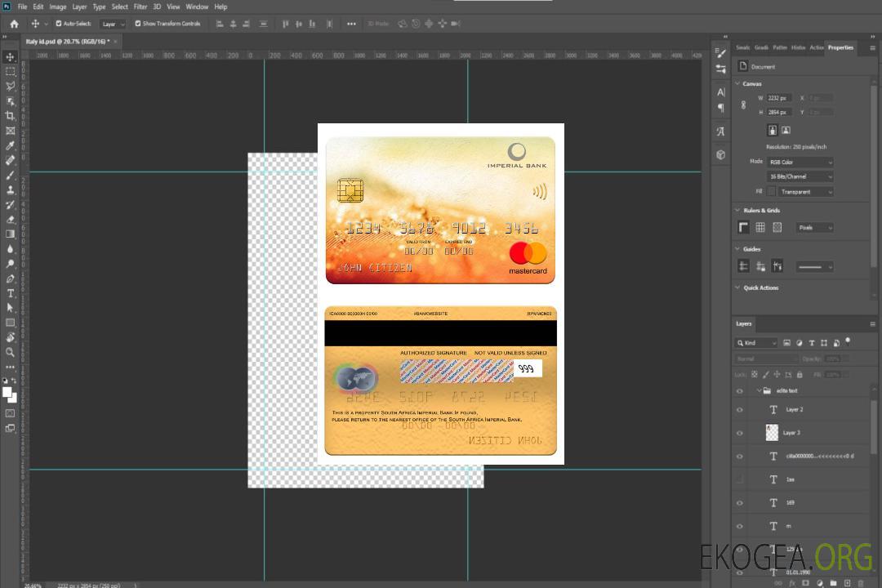Select the Lasso tool
The width and height of the screenshot is (882, 588).
(x=10, y=86)
